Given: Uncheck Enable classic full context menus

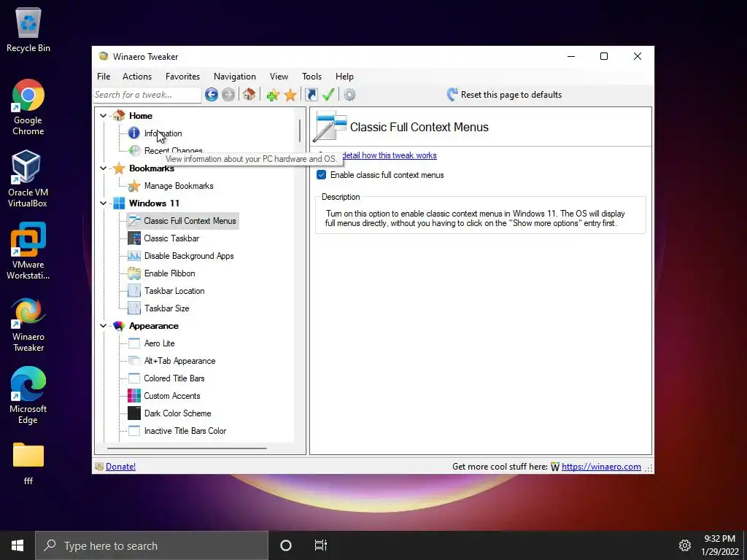Looking at the screenshot, I should tap(322, 175).
